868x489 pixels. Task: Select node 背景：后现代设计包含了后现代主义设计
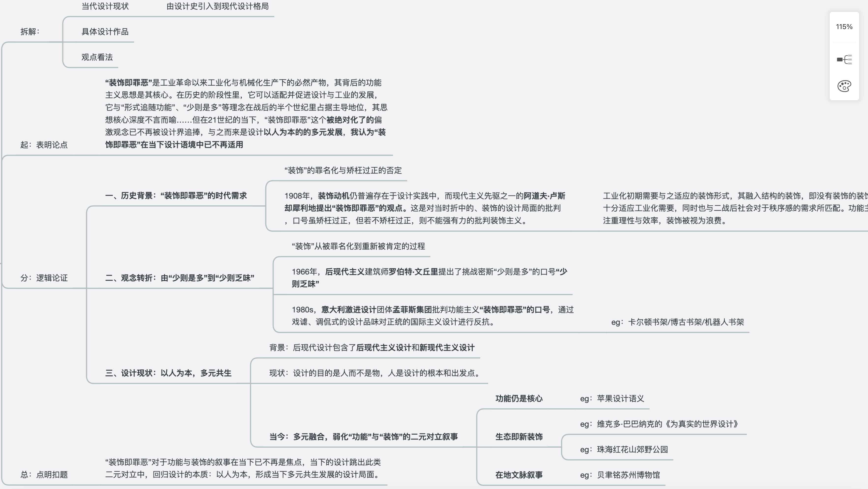(372, 348)
